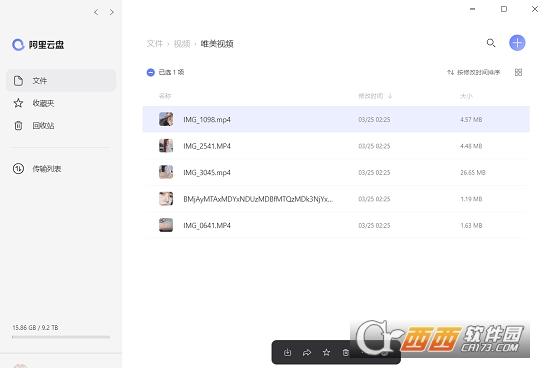The width and height of the screenshot is (550, 368).
Task: Select file starting with BMjAyMTAxMDYx
Action: pyautogui.click(x=336, y=199)
